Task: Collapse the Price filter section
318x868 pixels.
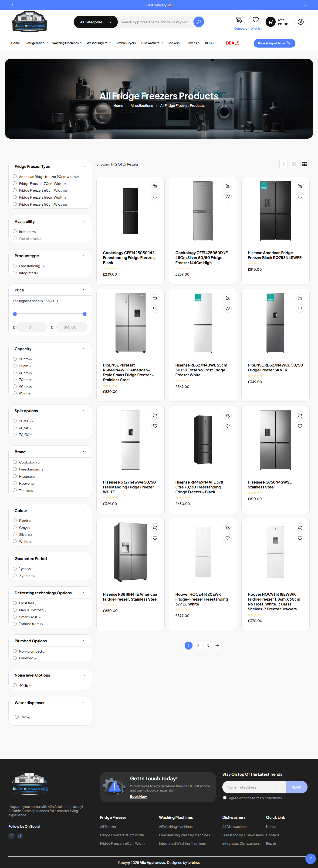Action: pos(83,290)
